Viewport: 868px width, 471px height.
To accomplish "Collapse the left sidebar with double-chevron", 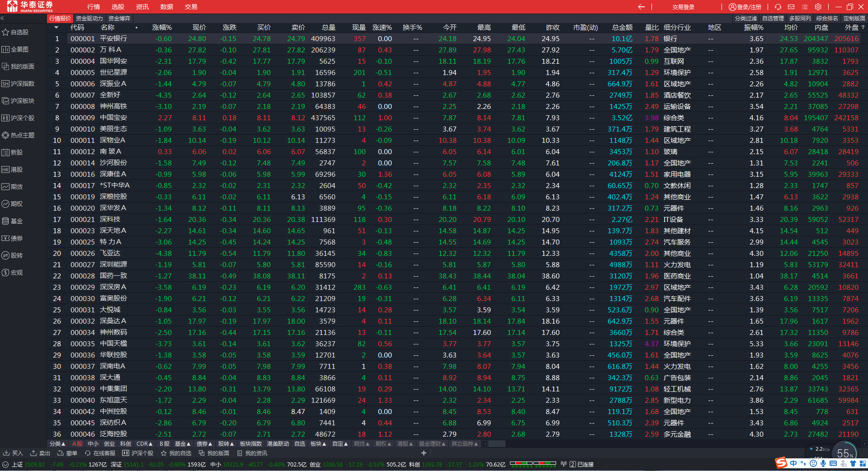I will click(2, 19).
